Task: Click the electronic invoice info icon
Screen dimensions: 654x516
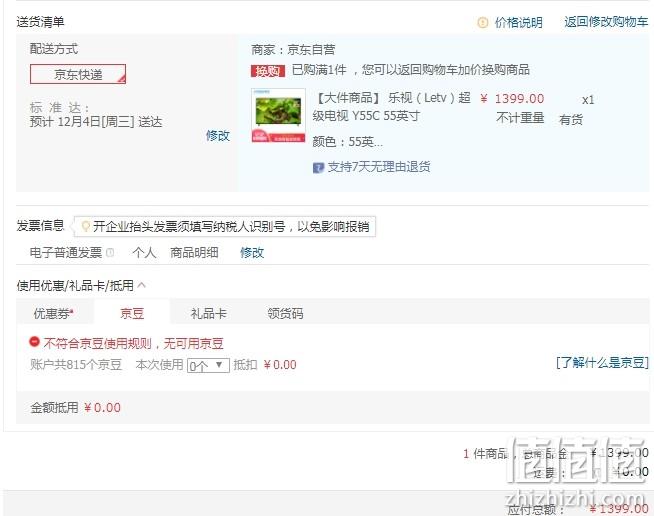Action: click(110, 252)
